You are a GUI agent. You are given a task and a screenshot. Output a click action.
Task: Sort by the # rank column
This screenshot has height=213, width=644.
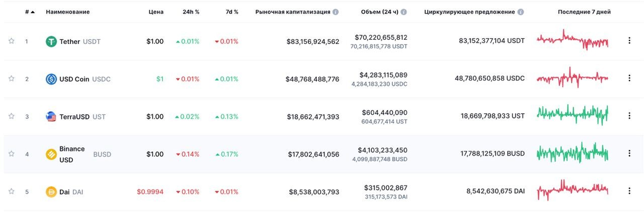[x=30, y=12]
